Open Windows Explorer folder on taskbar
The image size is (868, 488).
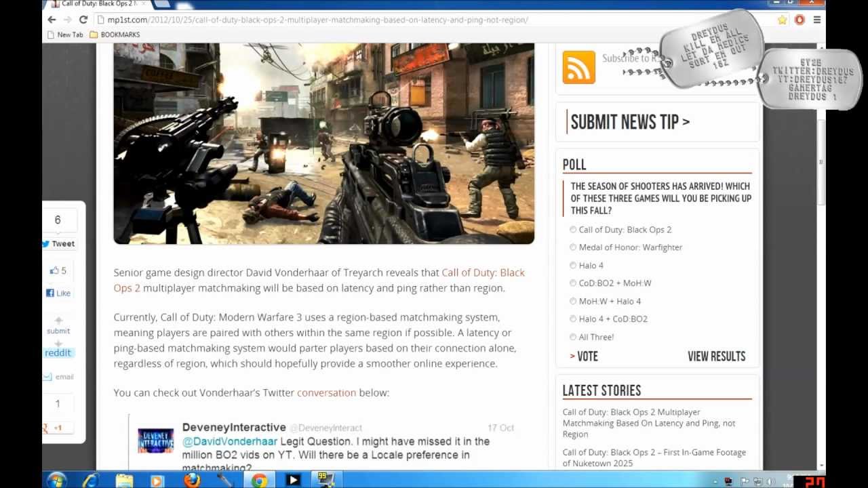point(124,480)
